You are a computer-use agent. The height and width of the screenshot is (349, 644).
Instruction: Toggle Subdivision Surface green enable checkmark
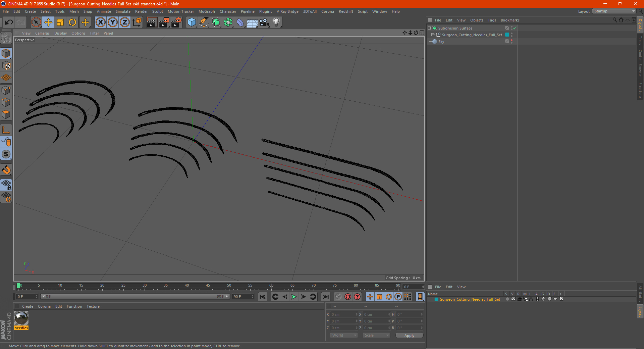[x=515, y=28]
